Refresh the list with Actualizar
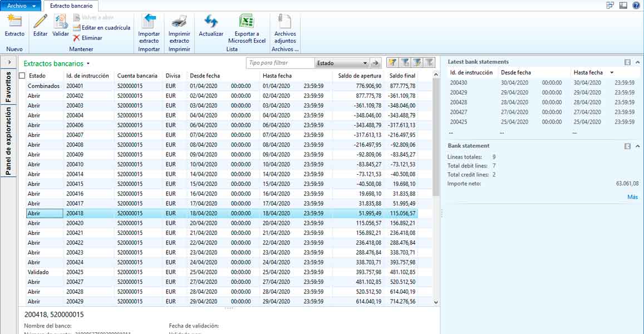Viewport: 644px width, 334px height. [x=210, y=22]
